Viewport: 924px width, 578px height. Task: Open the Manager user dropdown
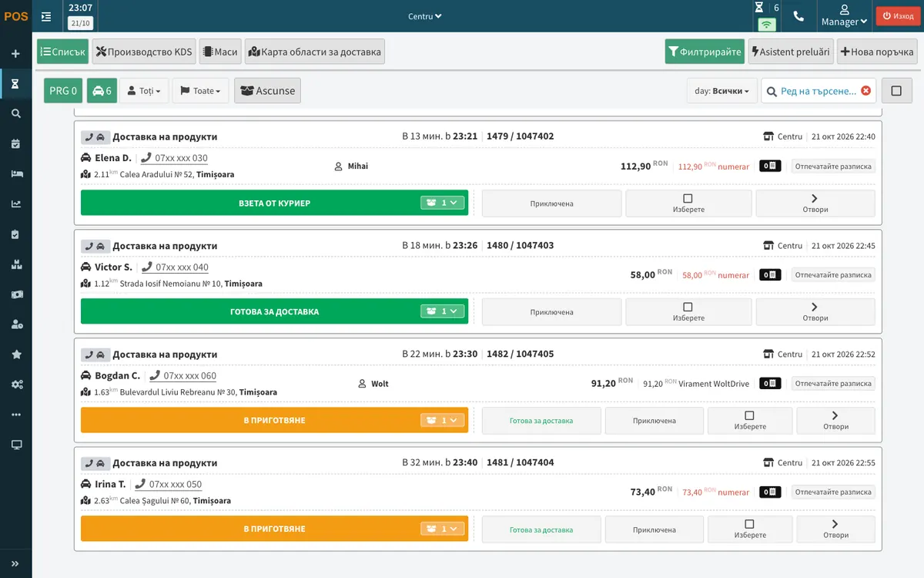point(844,16)
